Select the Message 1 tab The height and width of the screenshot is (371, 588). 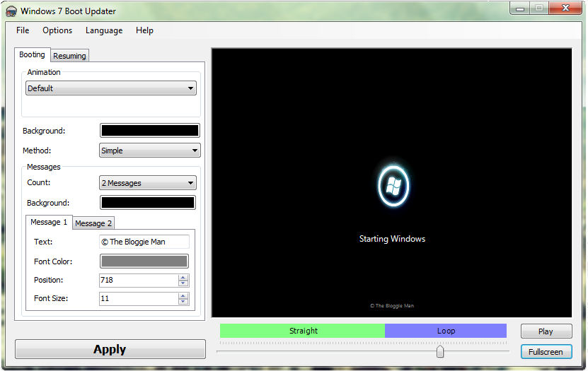coord(49,222)
